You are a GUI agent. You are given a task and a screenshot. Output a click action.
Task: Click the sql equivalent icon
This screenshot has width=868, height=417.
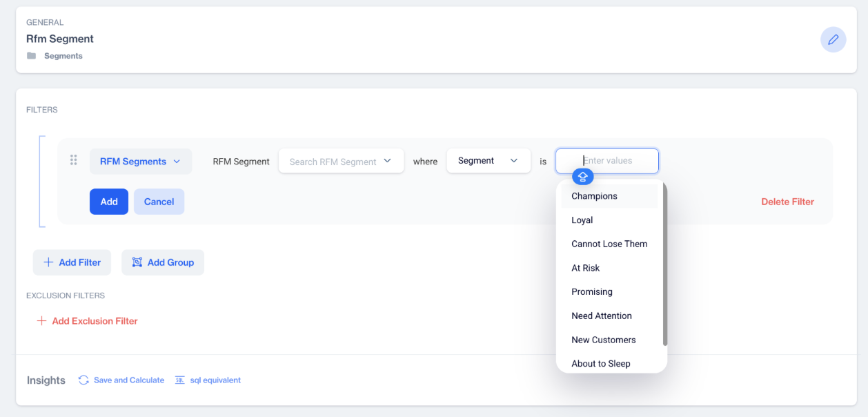point(180,380)
